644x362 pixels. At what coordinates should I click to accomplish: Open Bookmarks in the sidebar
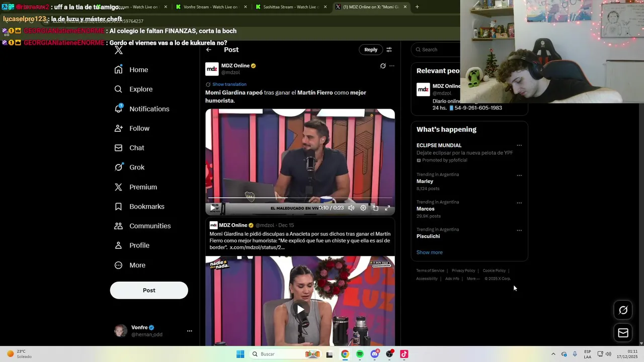[139, 207]
